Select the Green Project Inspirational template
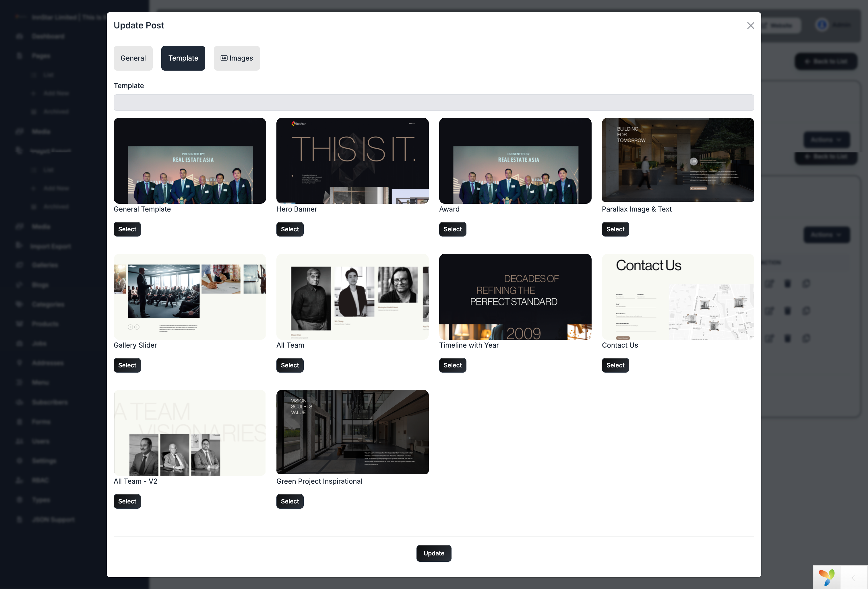This screenshot has width=868, height=589. click(x=290, y=501)
